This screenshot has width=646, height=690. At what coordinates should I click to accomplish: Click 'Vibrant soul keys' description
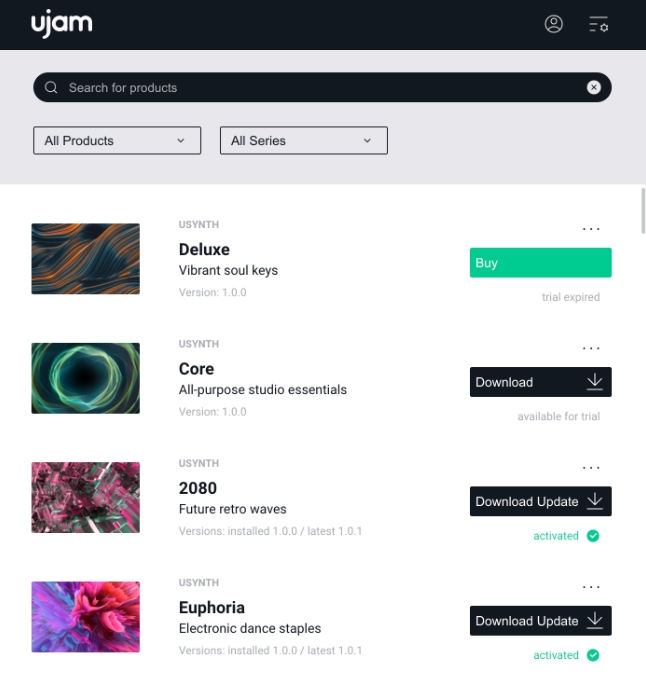pyautogui.click(x=228, y=270)
